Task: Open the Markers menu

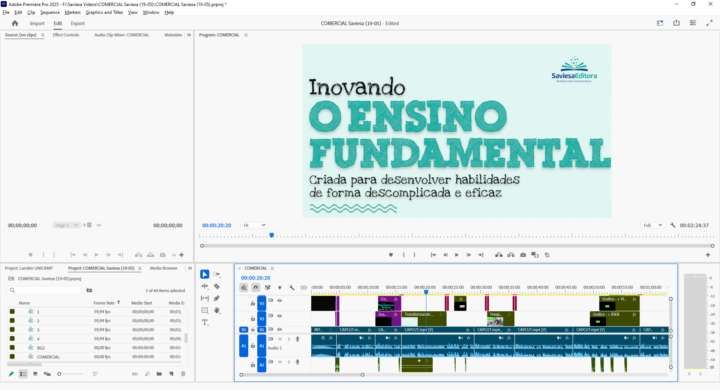Action: [x=72, y=12]
